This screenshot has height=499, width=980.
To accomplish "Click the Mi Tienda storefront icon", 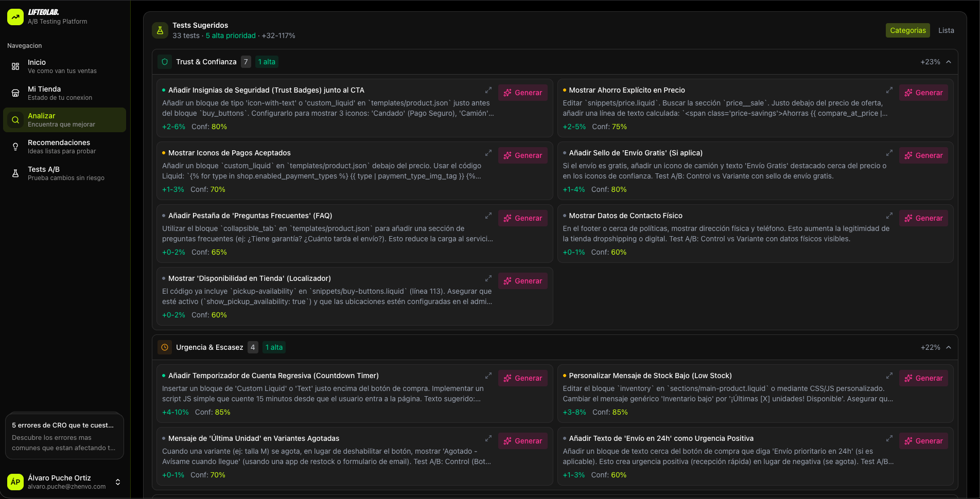I will click(x=15, y=93).
